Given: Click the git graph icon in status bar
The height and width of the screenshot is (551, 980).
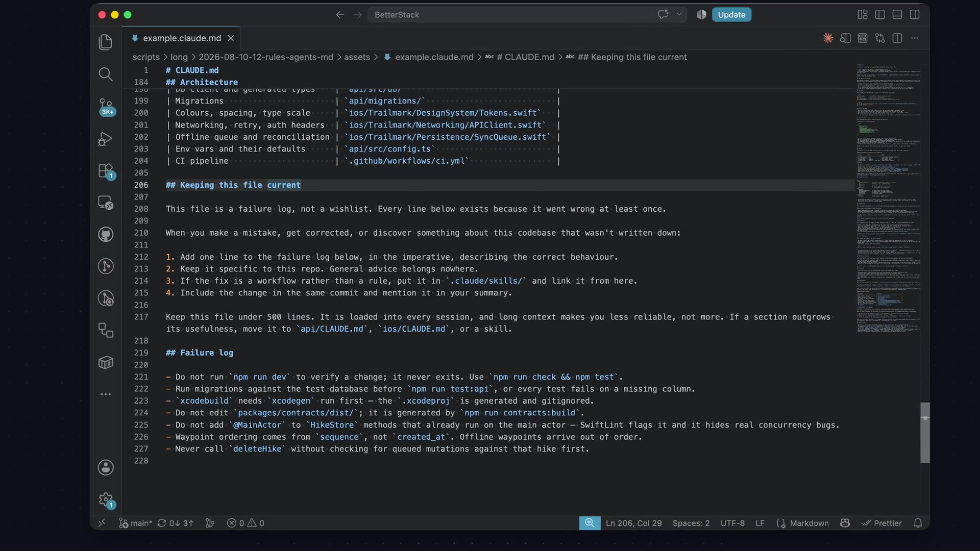Looking at the screenshot, I should point(210,523).
